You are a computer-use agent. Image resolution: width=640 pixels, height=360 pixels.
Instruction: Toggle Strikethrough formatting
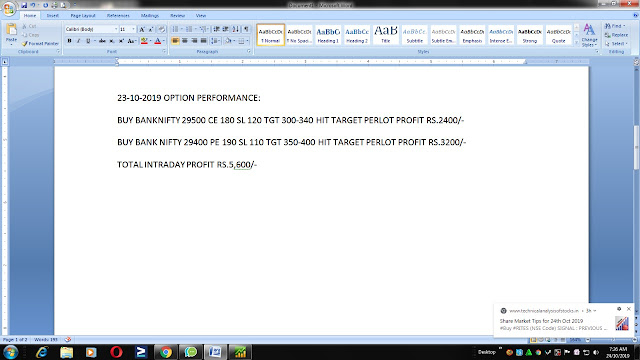point(102,41)
